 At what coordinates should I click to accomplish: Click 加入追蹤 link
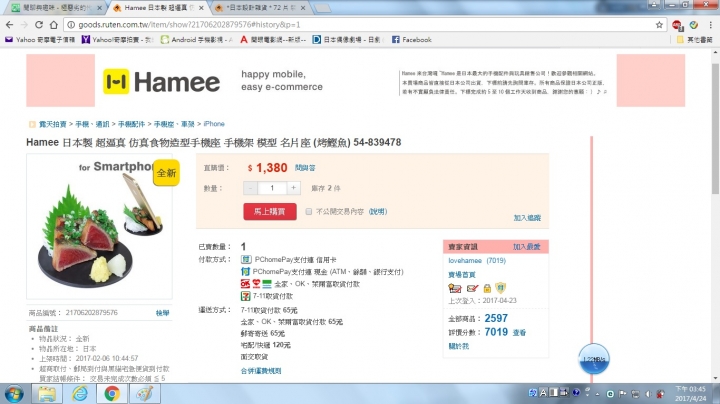point(527,218)
